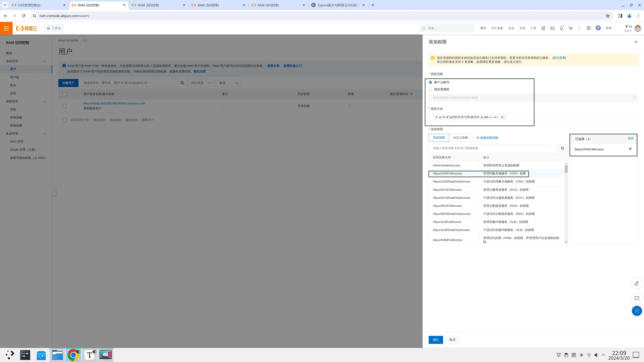
Task: Remove AliyunOSSFullAccess from selected list
Action: (630, 149)
